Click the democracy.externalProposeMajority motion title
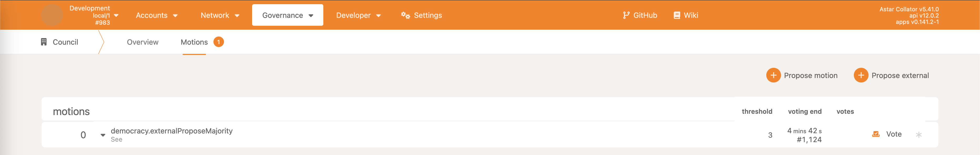This screenshot has height=155, width=980. (x=172, y=131)
